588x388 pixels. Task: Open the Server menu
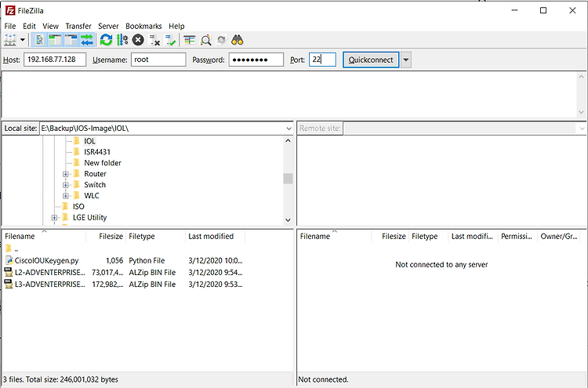pyautogui.click(x=108, y=26)
